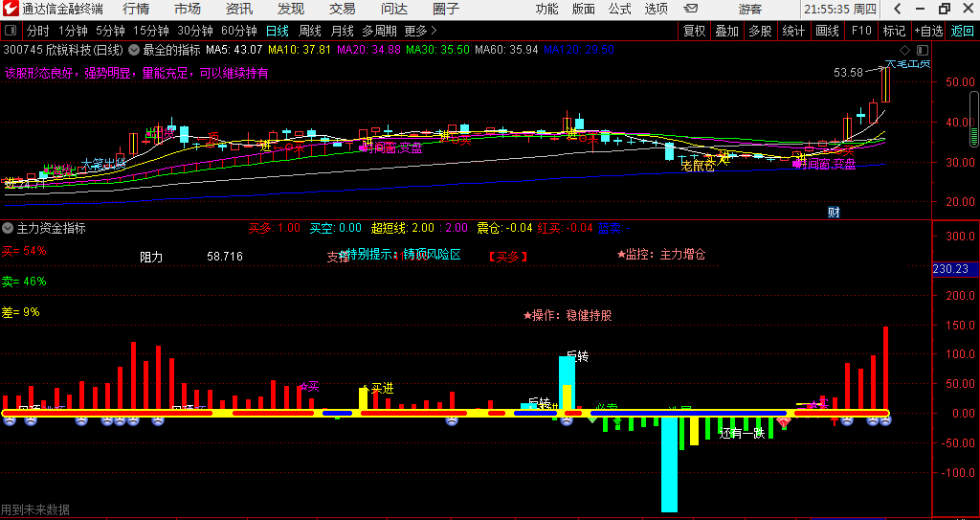The height and width of the screenshot is (520, 980).
Task: Open indicator menu beside 主力资金指标
Action: 8,229
